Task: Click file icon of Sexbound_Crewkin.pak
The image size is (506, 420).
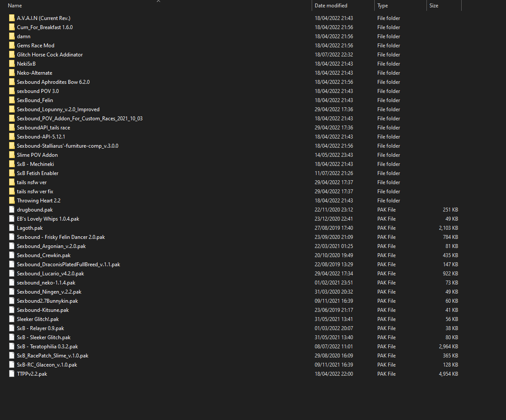Action: (x=12, y=255)
